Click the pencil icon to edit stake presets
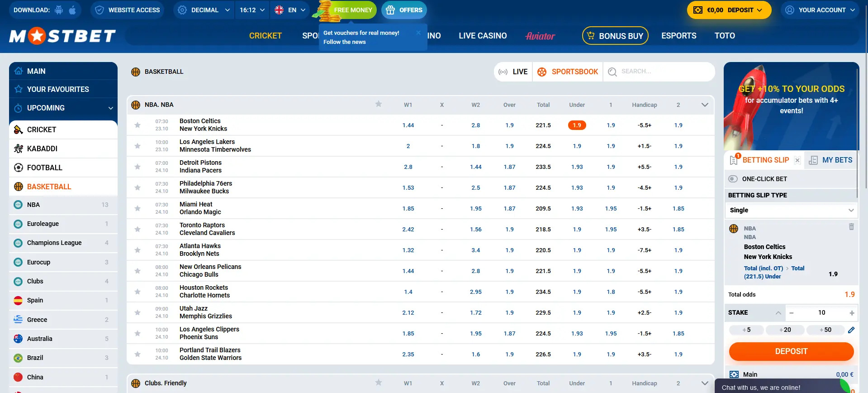868x393 pixels. [851, 330]
